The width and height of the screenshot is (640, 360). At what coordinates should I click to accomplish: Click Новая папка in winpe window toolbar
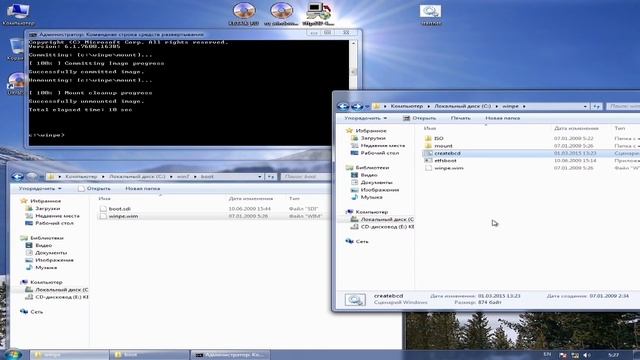pos(502,118)
